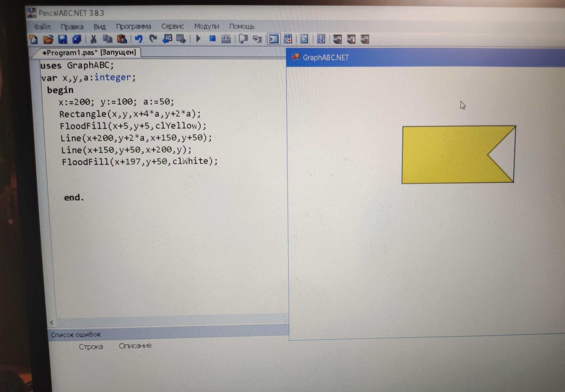The height and width of the screenshot is (392, 565).
Task: Click the New file toolbar icon
Action: [34, 39]
